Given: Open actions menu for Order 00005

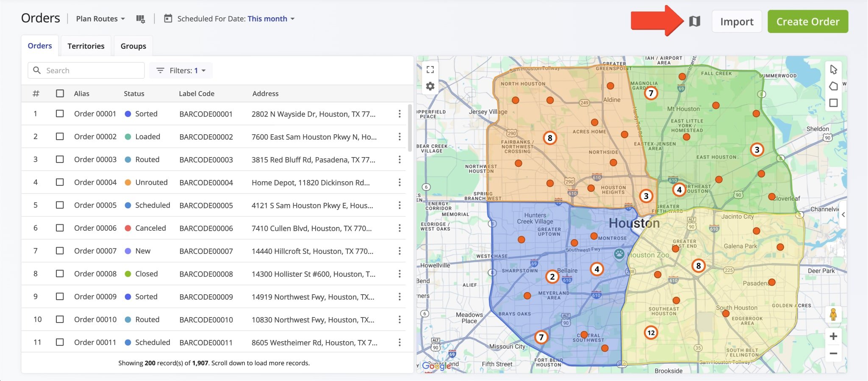Looking at the screenshot, I should [399, 205].
